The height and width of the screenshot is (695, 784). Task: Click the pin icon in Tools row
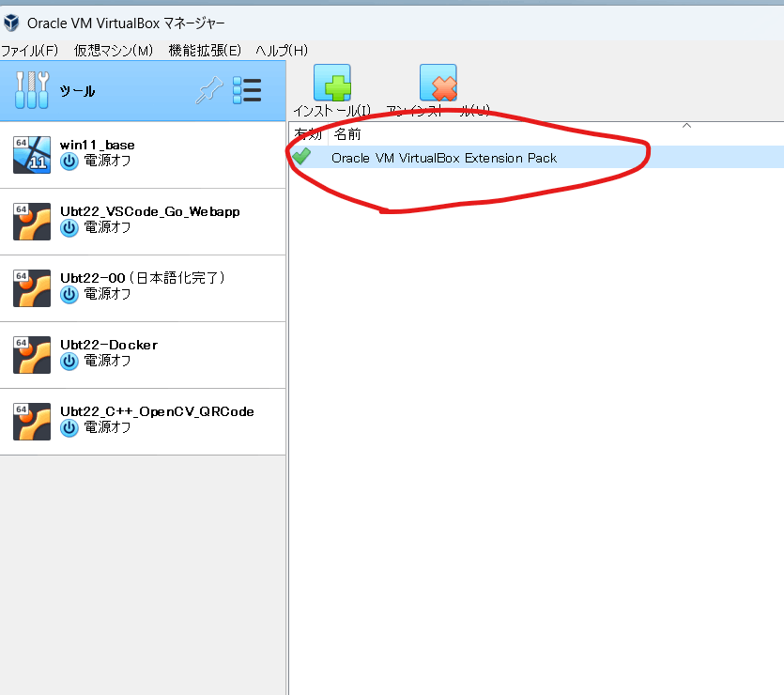point(209,90)
